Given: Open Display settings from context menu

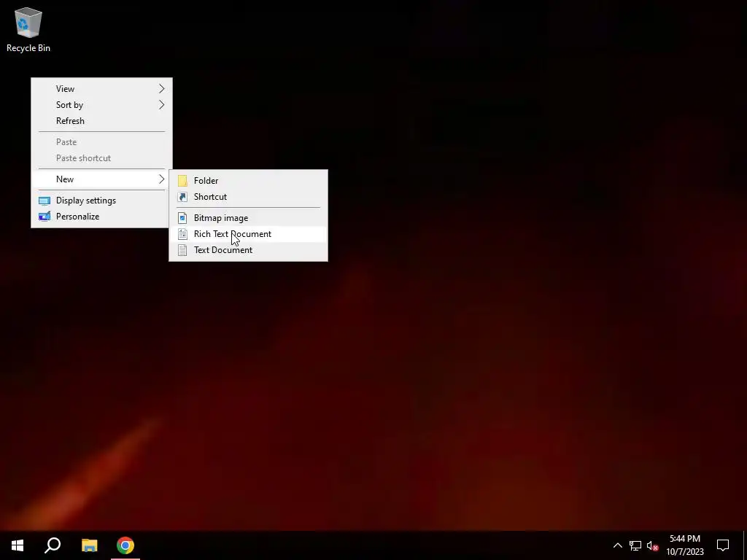Looking at the screenshot, I should tap(101, 201).
